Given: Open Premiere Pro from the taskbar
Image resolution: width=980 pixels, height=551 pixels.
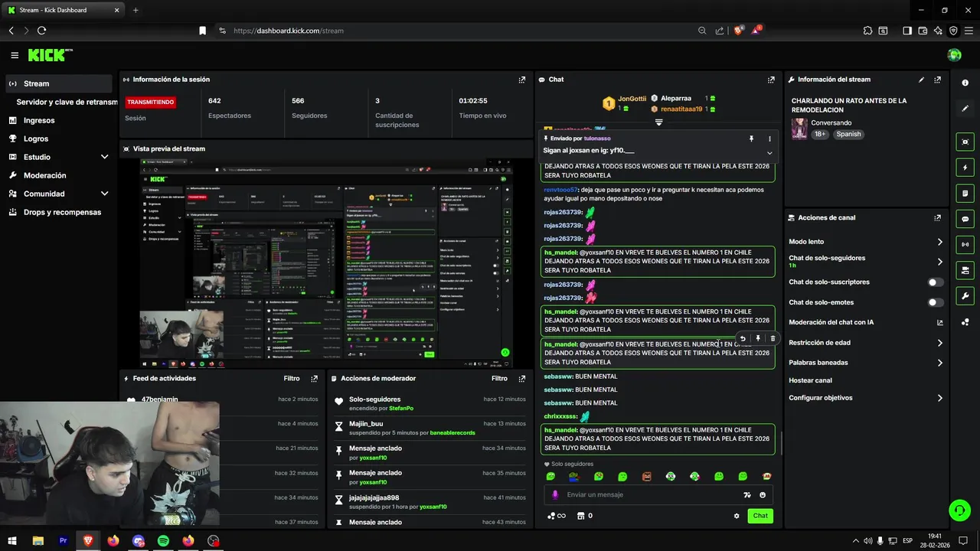Looking at the screenshot, I should [x=64, y=540].
